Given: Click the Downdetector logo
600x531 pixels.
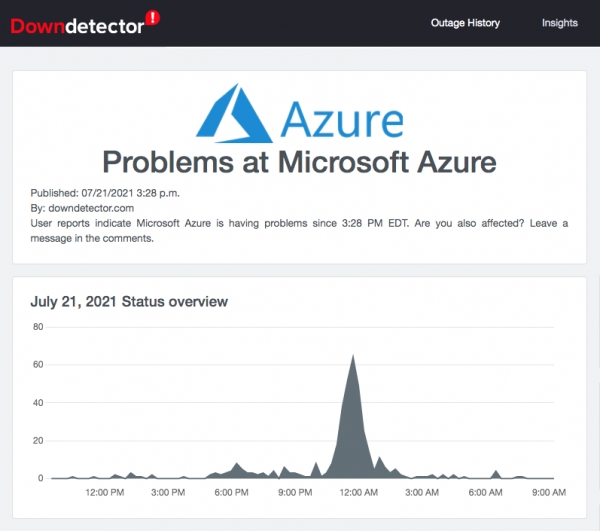Looking at the screenshot, I should click(x=76, y=25).
